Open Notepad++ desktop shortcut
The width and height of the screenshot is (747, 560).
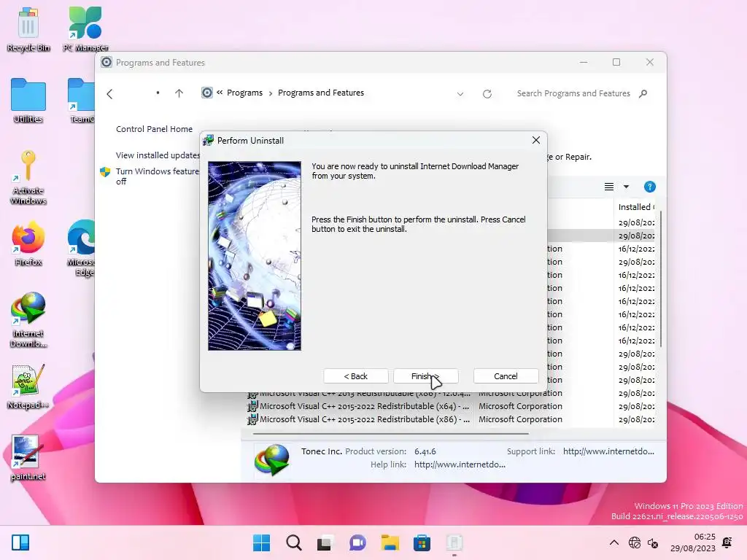(x=28, y=386)
